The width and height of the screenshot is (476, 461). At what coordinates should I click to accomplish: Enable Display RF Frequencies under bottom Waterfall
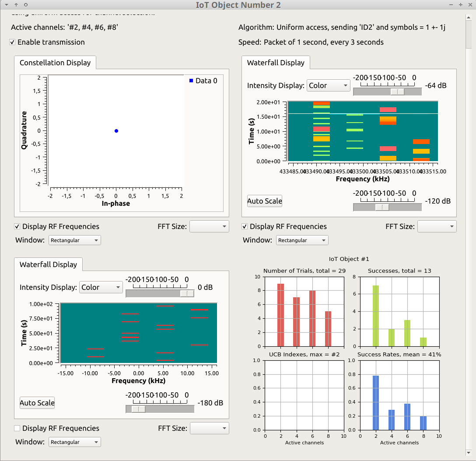pos(17,428)
